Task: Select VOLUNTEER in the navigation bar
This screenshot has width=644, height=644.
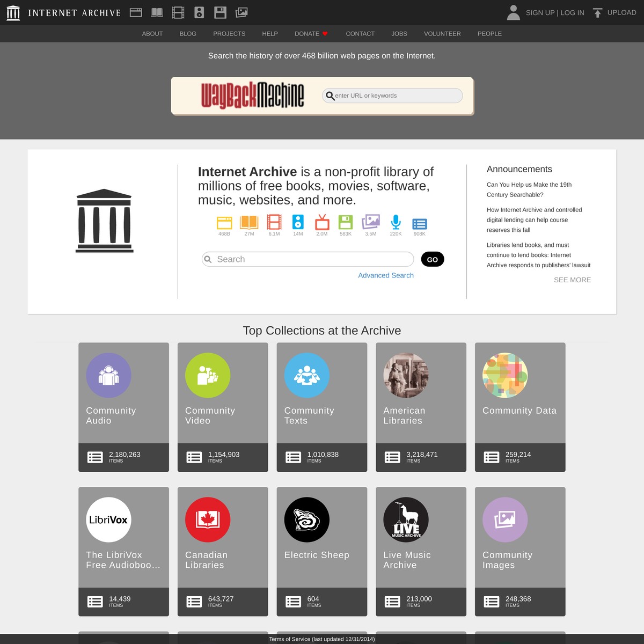Action: [x=442, y=33]
